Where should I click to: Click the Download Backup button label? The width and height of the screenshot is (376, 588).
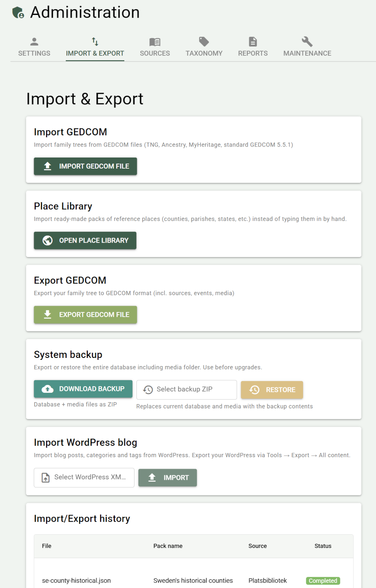(x=92, y=389)
